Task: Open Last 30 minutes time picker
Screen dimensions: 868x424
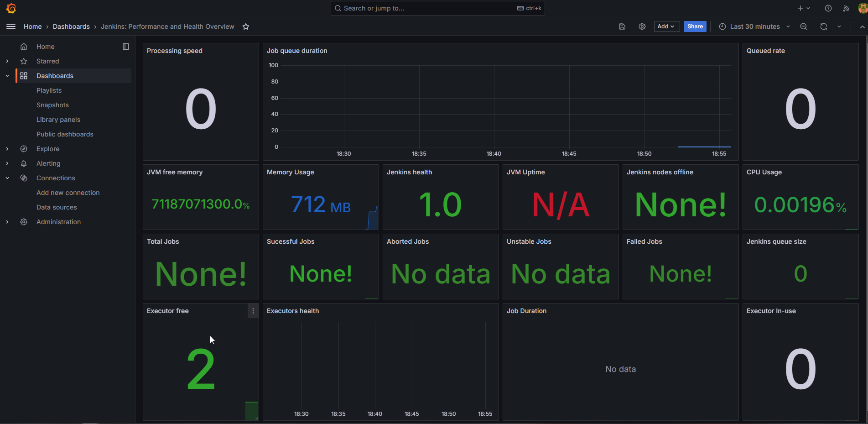Action: point(754,26)
